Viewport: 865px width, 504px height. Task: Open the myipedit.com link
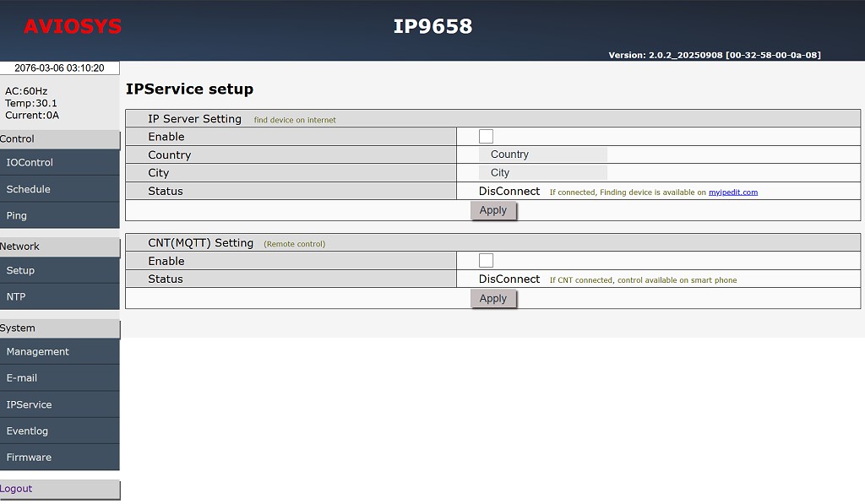click(732, 192)
